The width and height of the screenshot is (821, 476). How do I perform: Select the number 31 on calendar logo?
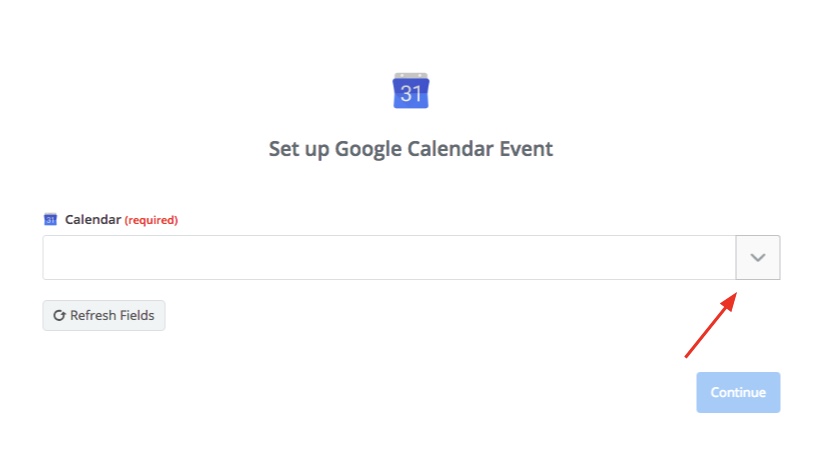[411, 94]
